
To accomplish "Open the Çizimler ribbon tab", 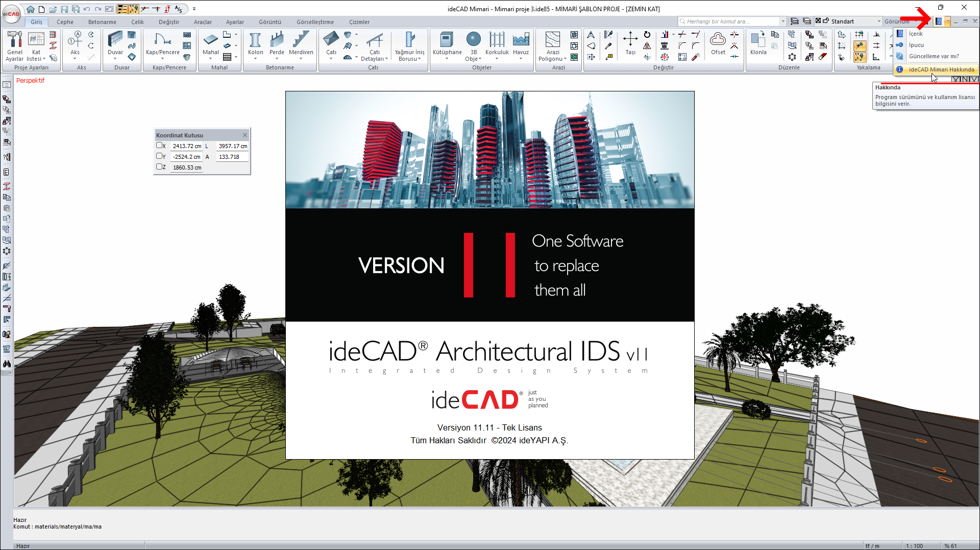I will click(359, 22).
